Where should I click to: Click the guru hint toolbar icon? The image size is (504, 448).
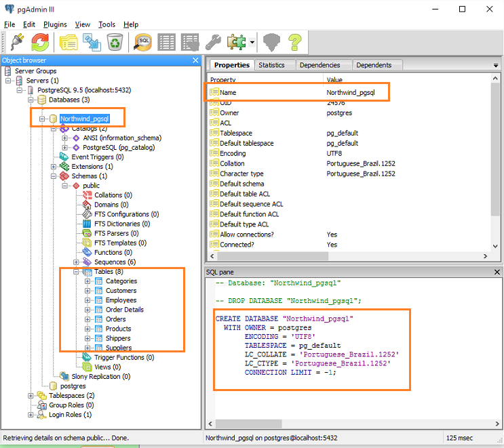[x=271, y=42]
